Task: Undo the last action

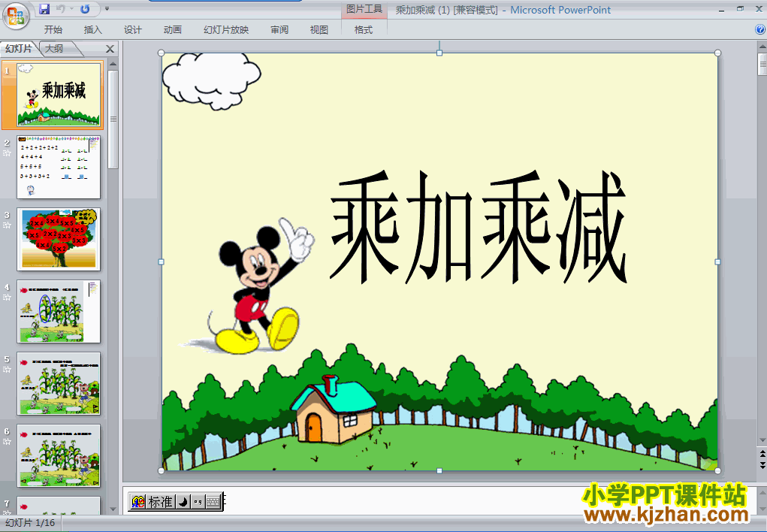Action: (61, 9)
